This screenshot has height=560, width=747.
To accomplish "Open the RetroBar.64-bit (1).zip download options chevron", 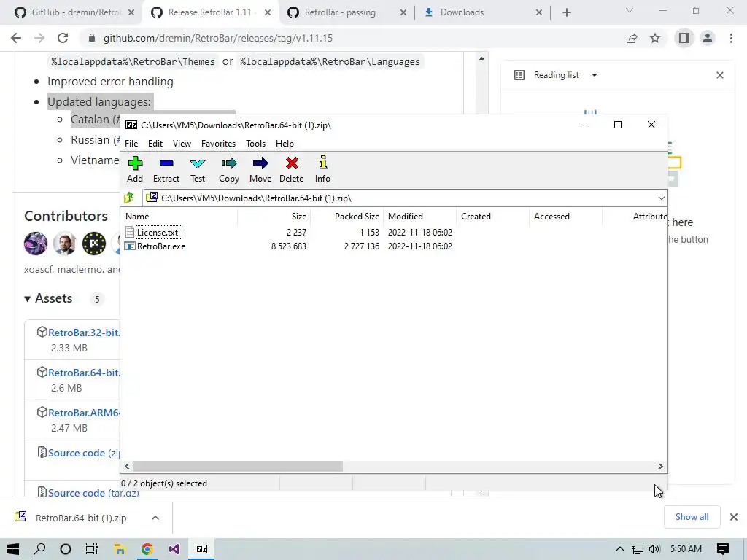I will 155,518.
